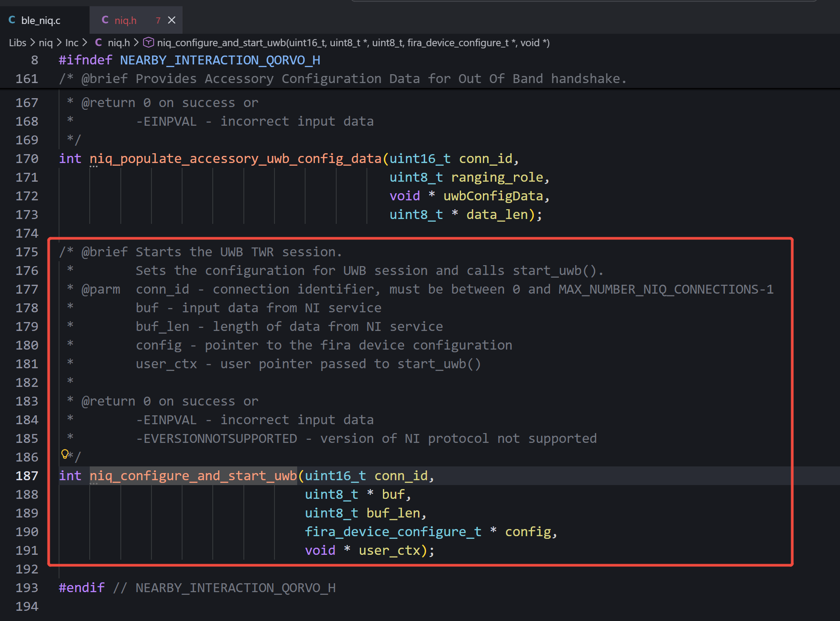
Task: Close the niq.h editor tab
Action: tap(172, 20)
